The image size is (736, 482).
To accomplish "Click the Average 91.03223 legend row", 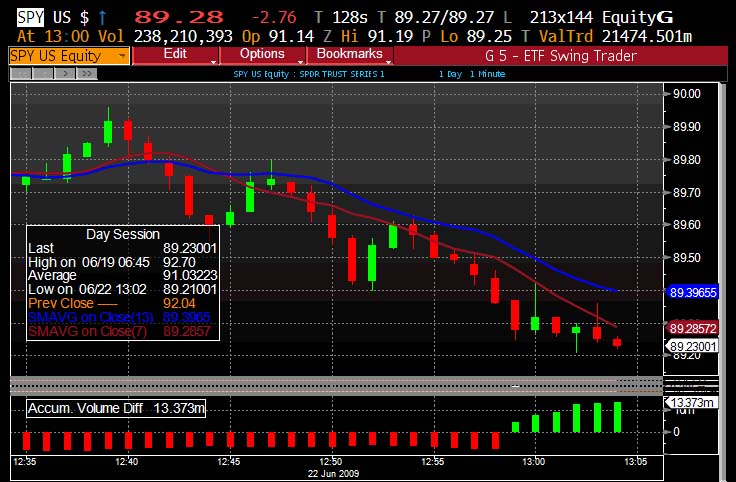I will [123, 275].
